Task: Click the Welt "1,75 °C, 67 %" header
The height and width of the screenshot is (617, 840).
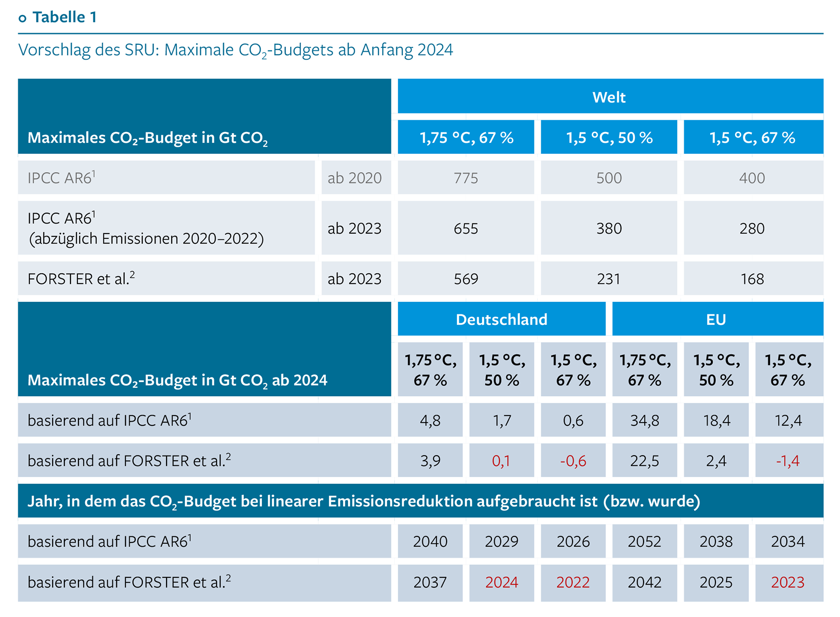Action: tap(466, 138)
